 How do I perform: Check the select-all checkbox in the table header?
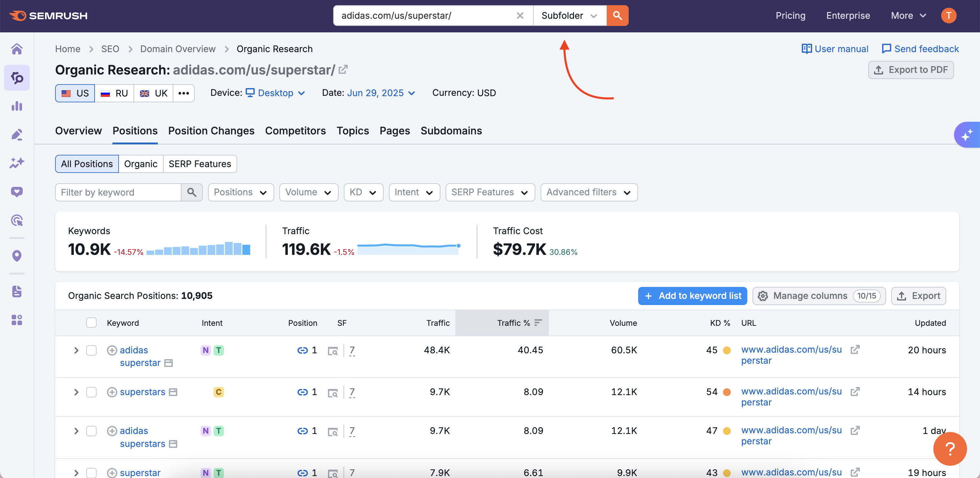91,323
